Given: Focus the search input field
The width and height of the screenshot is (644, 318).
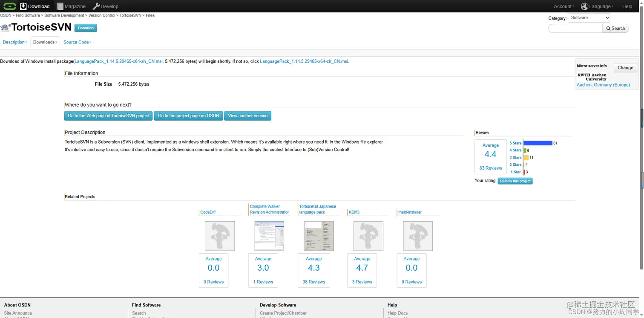Looking at the screenshot, I should click(575, 29).
